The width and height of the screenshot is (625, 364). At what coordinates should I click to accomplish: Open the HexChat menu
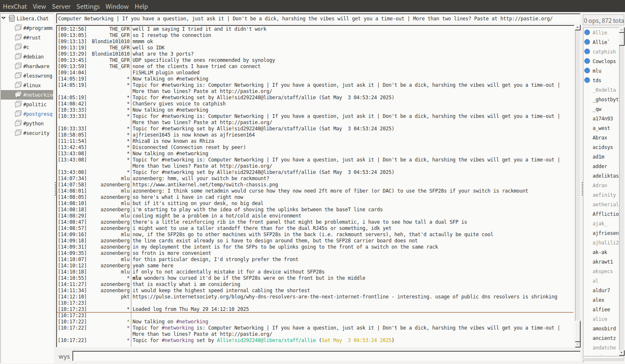15,6
